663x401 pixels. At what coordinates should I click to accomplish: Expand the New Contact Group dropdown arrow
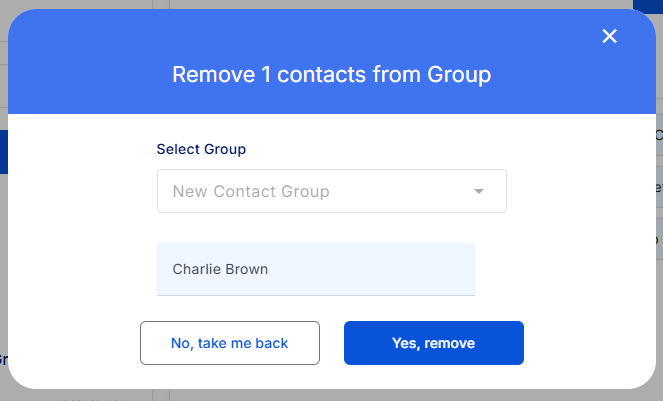(479, 191)
